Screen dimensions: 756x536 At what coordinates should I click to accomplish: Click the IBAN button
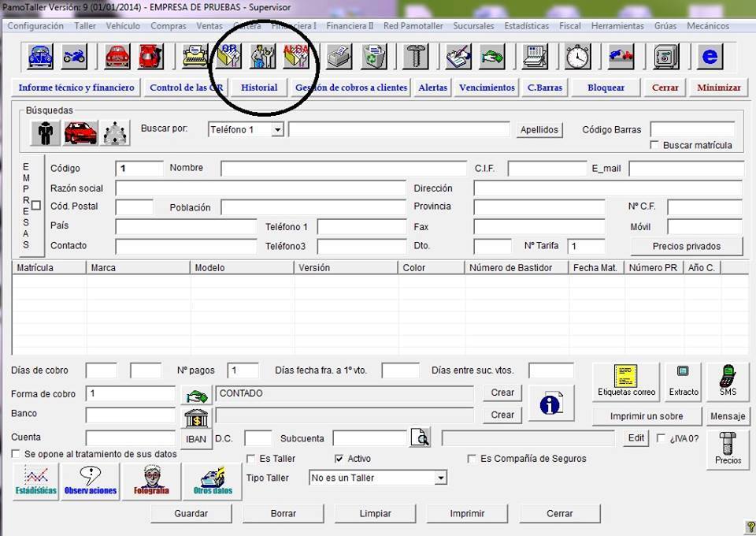pyautogui.click(x=196, y=439)
